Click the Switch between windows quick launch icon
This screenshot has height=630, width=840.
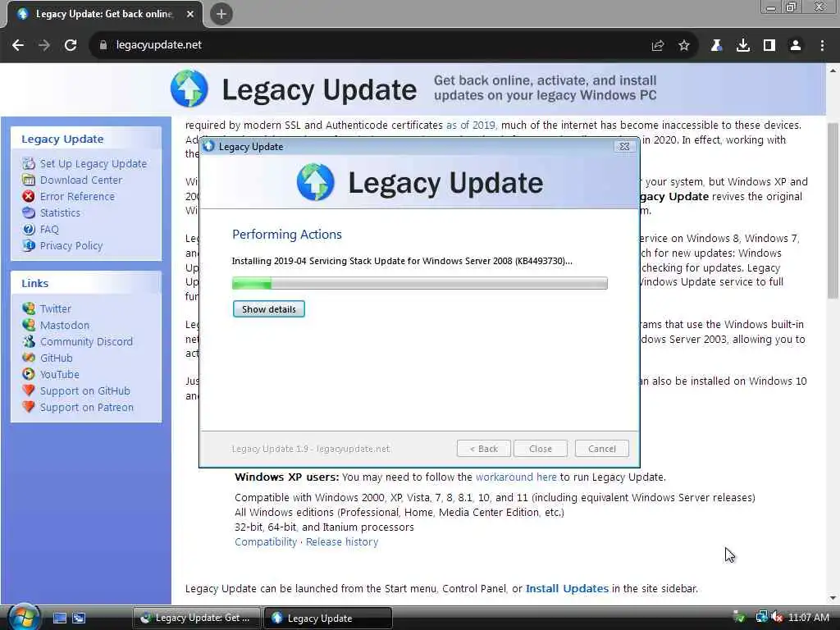pyautogui.click(x=79, y=618)
